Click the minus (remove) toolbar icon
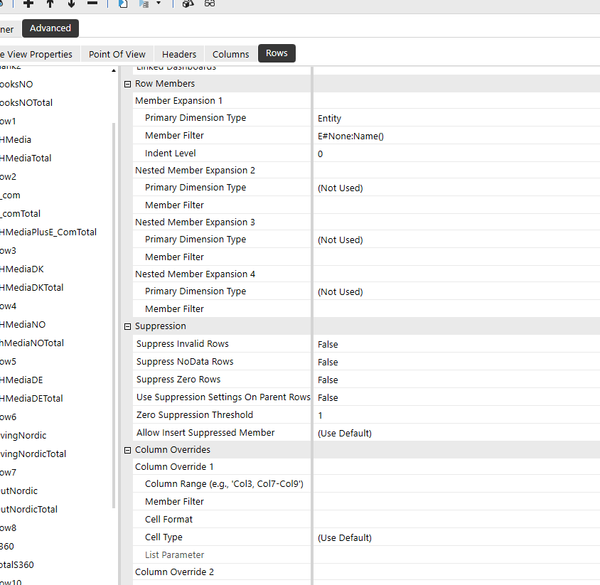600x585 pixels. click(92, 5)
